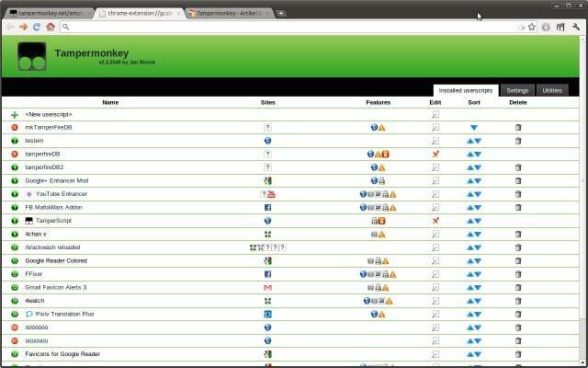Bookmark this page with the star icon
The width and height of the screenshot is (588, 368).
coord(532,27)
